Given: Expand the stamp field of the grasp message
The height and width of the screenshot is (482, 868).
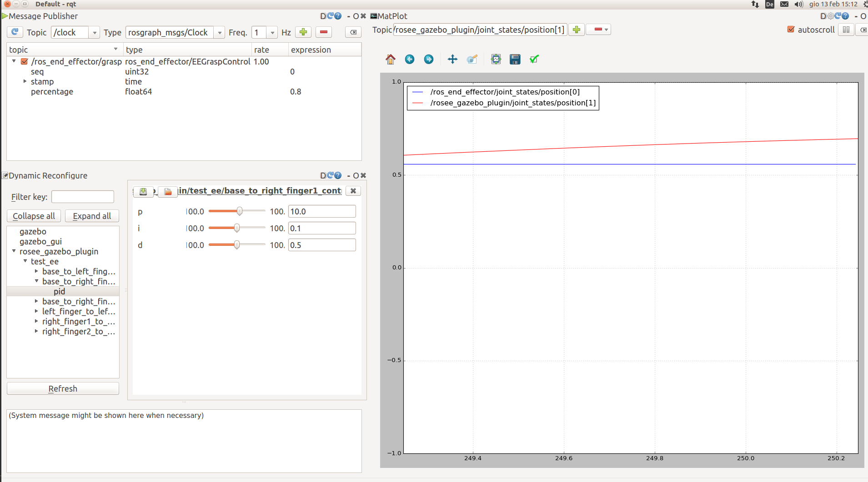Looking at the screenshot, I should coord(25,82).
